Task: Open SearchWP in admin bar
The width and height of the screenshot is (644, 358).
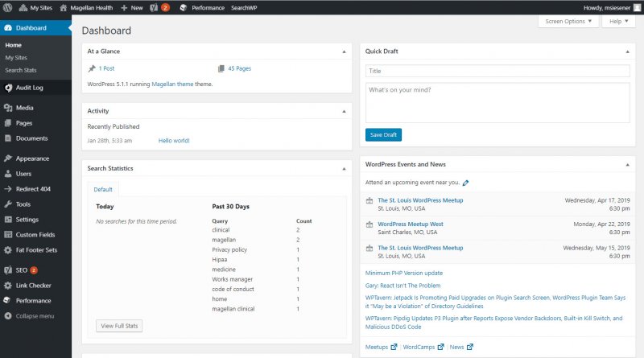Action: point(244,7)
